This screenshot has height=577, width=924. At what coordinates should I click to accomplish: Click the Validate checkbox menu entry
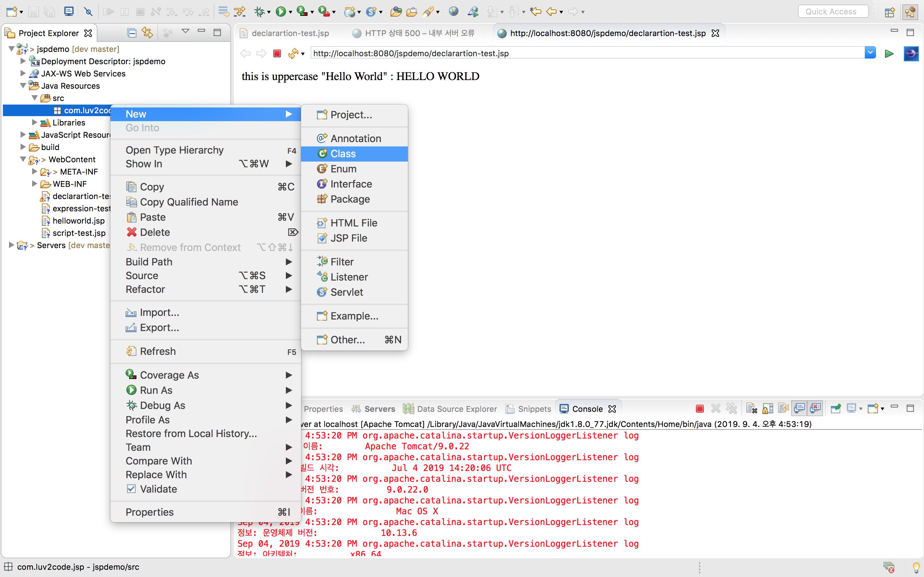158,489
